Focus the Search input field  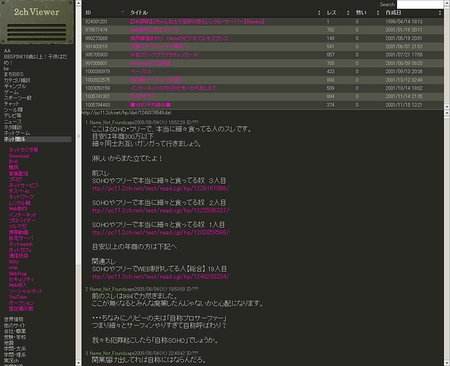420,4
